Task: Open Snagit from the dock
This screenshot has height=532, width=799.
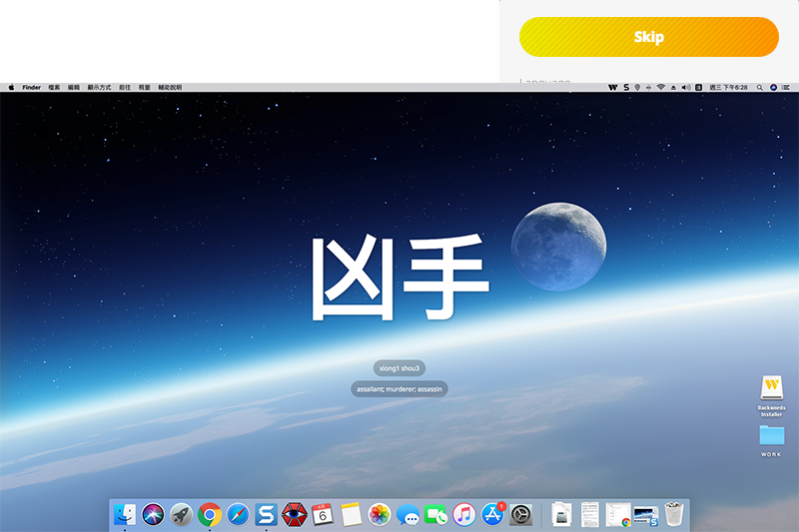Action: point(266,515)
